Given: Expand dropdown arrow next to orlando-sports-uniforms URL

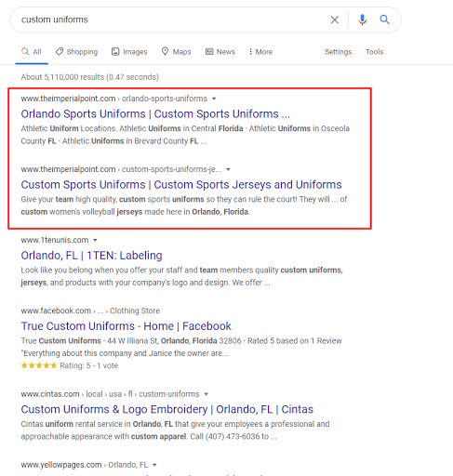Looking at the screenshot, I should point(214,99).
